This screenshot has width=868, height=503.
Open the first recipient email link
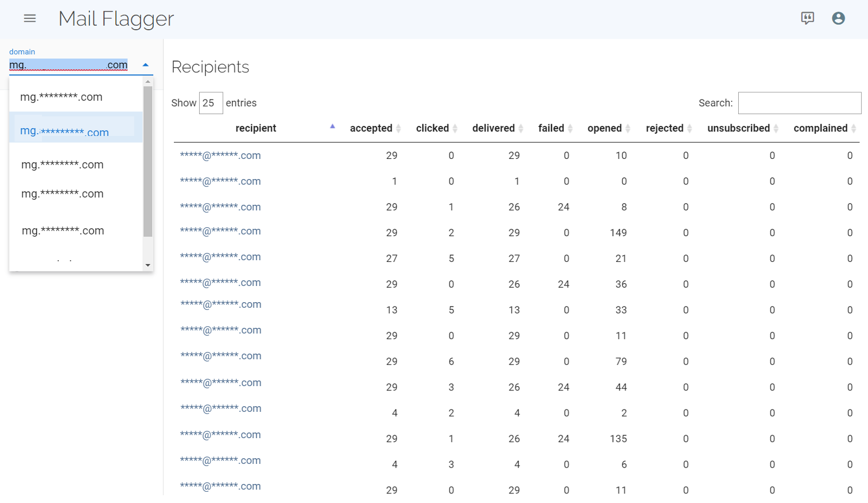pyautogui.click(x=220, y=156)
